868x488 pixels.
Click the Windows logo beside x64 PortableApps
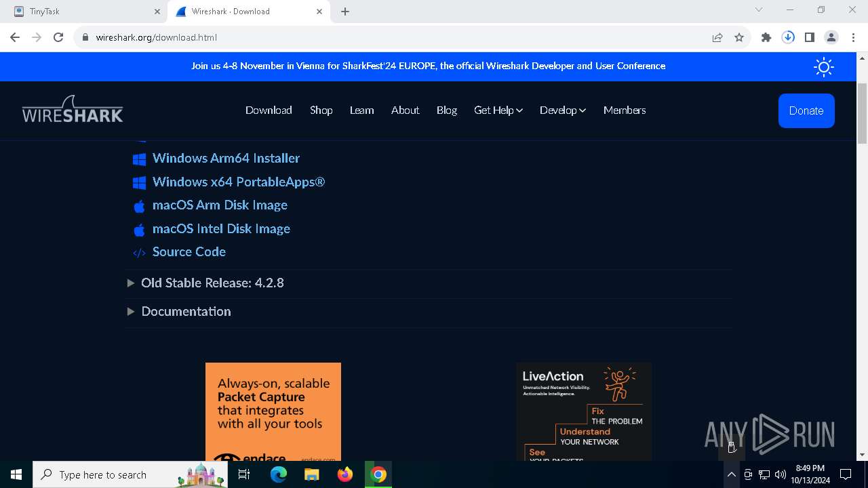(139, 183)
